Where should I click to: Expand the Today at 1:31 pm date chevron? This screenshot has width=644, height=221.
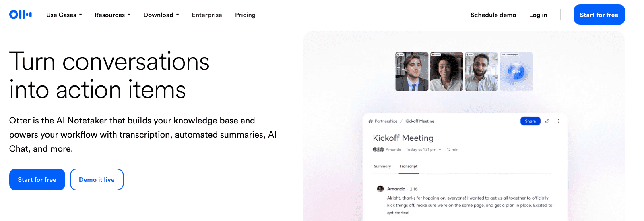coord(440,150)
